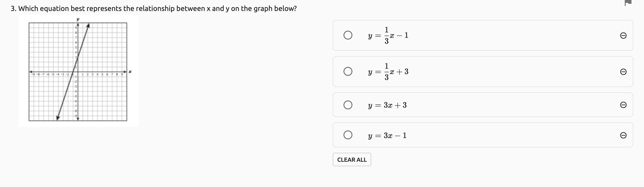The height and width of the screenshot is (187, 644).
Task: Click the question 3 prompt text
Action: [153, 8]
